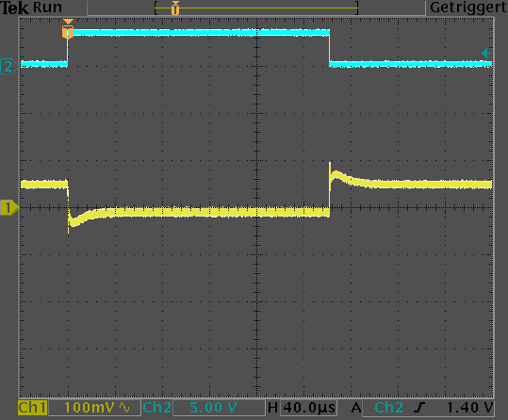This screenshot has height=420, width=508.
Task: Select the channel 2 ground reference marker
Action: (8, 66)
